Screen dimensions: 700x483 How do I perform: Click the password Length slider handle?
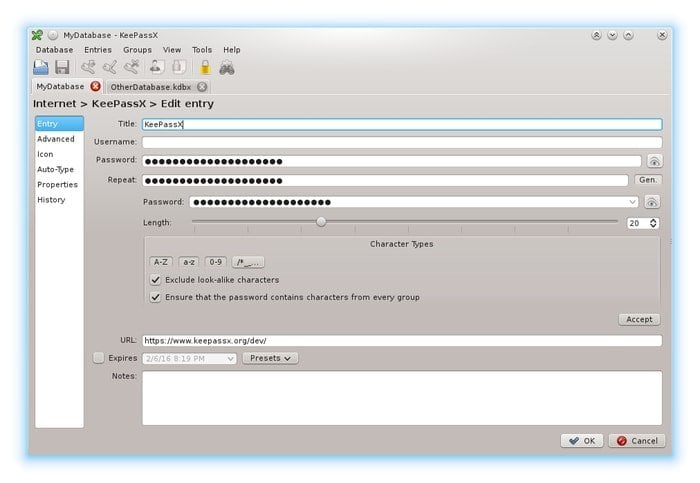tap(321, 221)
